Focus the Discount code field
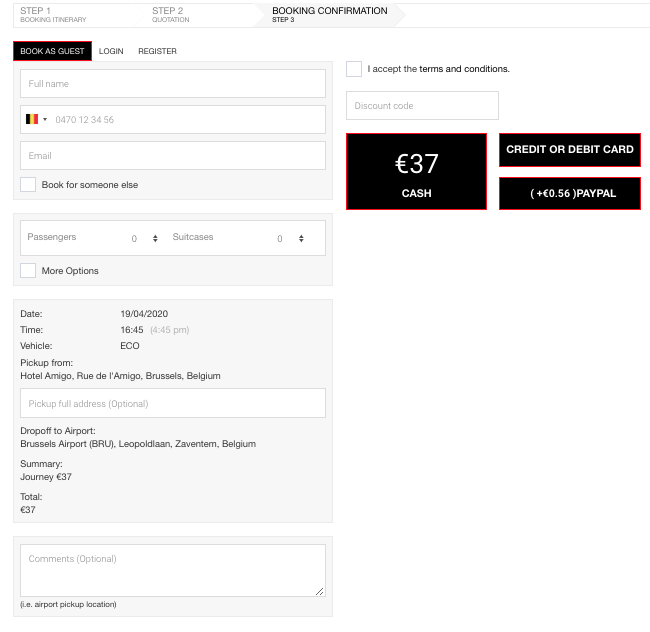The image size is (650, 632). pyautogui.click(x=422, y=106)
